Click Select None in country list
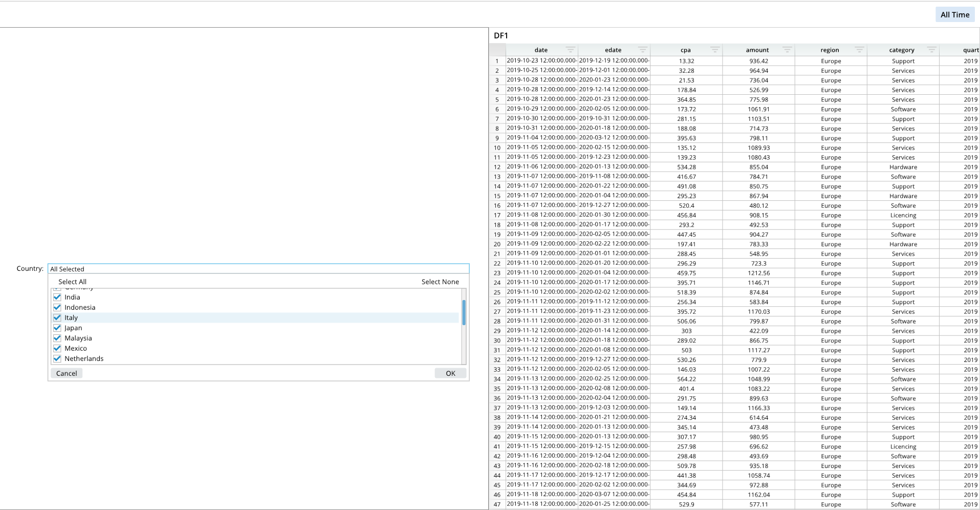Screen dimensions: 980x510 coord(440,282)
